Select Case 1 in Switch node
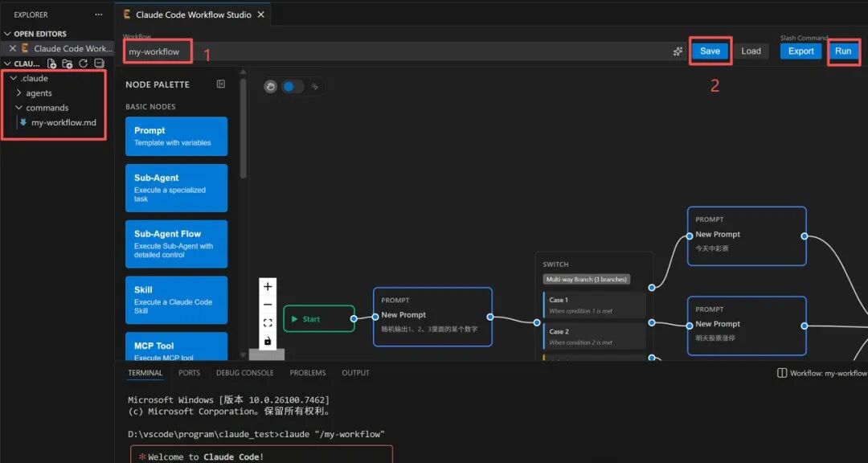868x463 pixels. pos(594,305)
